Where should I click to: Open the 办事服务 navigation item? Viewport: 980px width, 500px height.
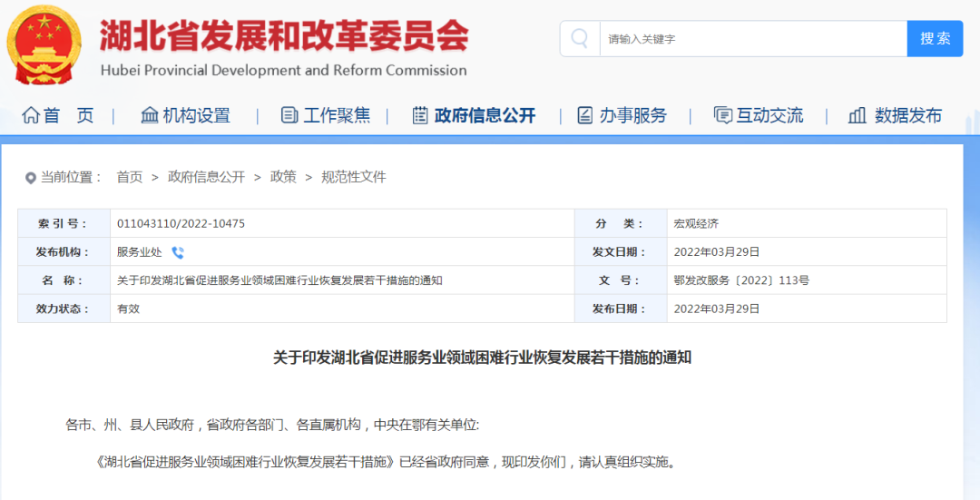click(x=633, y=115)
